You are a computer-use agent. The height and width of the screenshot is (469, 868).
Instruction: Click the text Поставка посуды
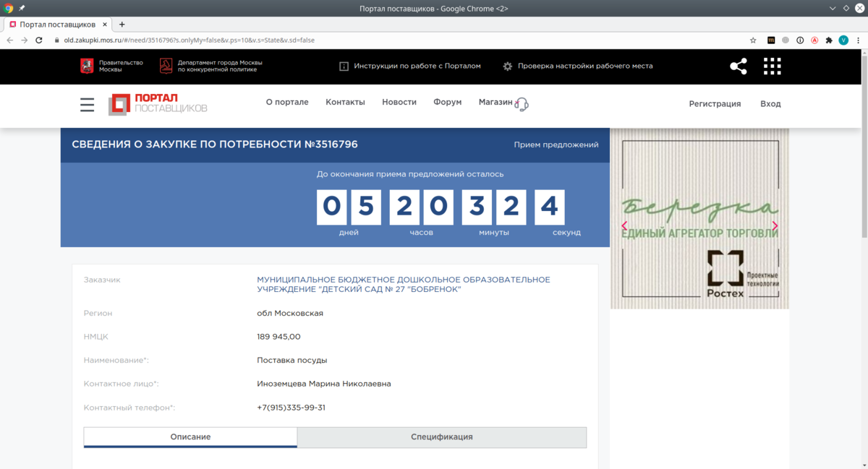(292, 360)
